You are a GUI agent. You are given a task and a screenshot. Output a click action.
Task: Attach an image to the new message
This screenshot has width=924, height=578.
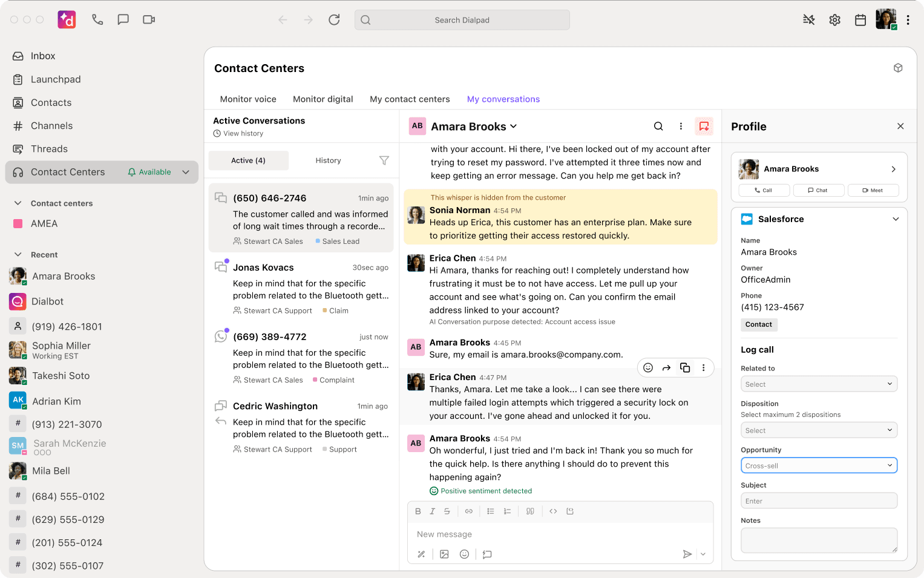tap(444, 554)
